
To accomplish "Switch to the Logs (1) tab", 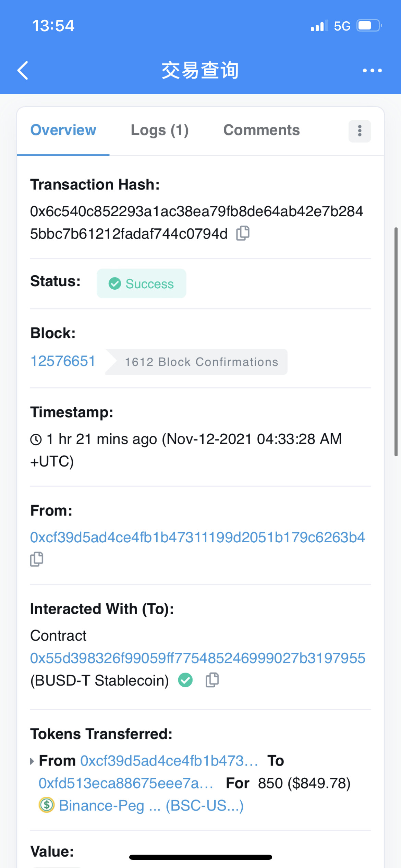I will 160,130.
